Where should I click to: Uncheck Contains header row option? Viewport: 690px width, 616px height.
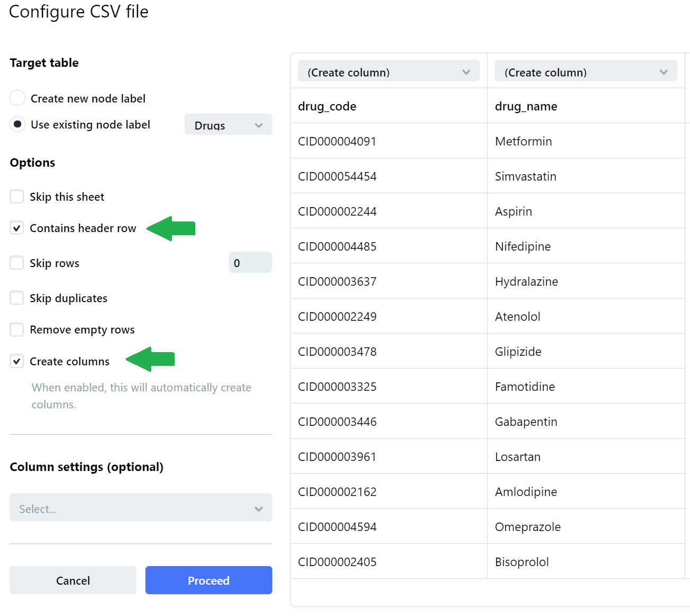click(x=17, y=228)
